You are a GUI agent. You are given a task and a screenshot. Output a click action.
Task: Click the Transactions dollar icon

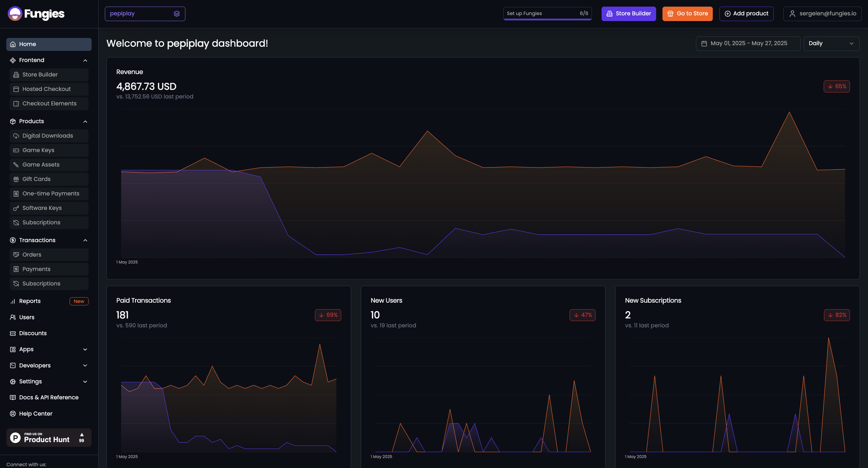pos(13,240)
